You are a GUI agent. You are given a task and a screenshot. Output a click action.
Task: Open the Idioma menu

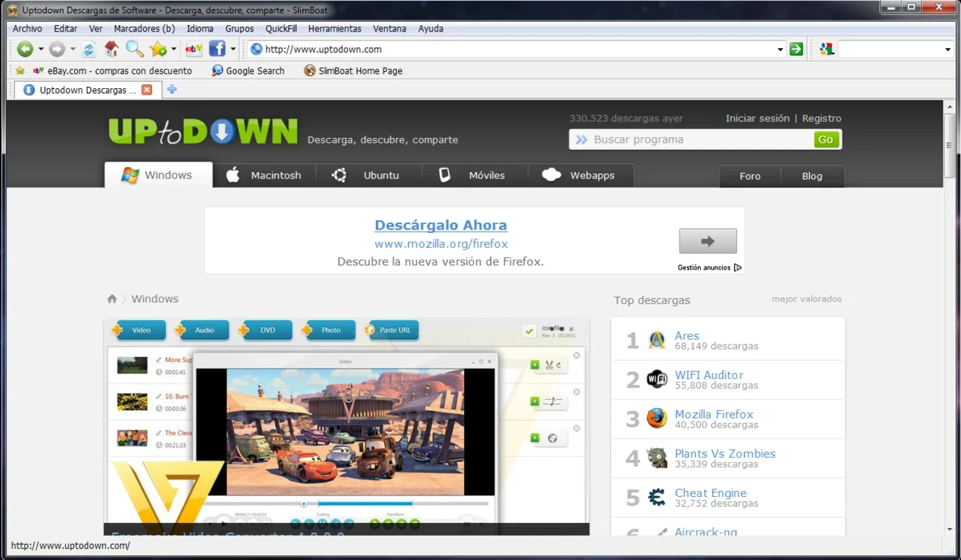pos(200,29)
